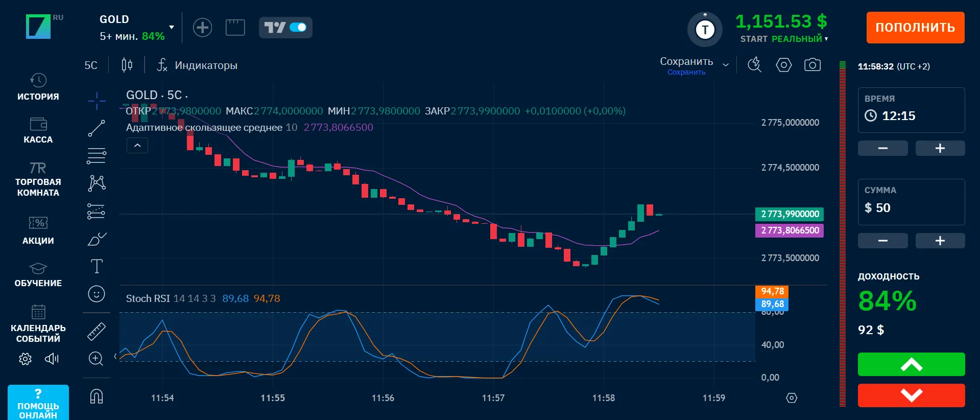Open the emoji icons tool
Image resolution: width=980 pixels, height=420 pixels.
96,294
